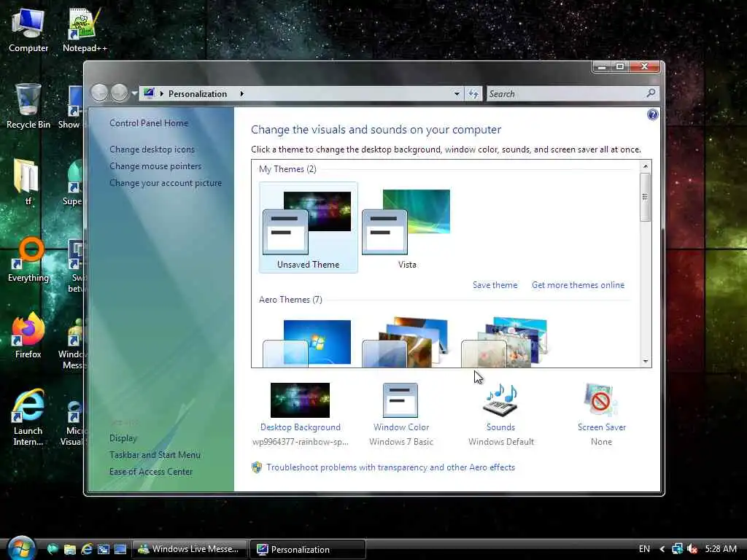Click the Sounds text link
Image resolution: width=747 pixels, height=560 pixels.
[500, 427]
